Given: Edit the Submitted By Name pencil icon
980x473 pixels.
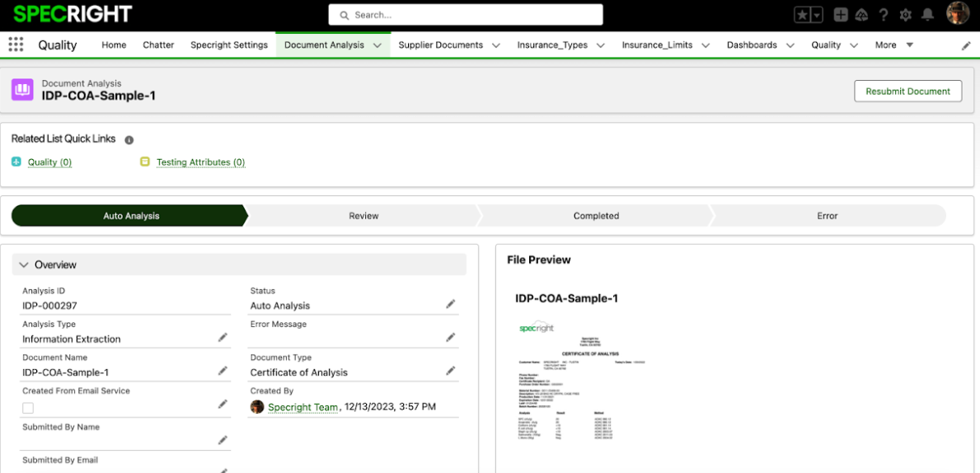Looking at the screenshot, I should 223,440.
